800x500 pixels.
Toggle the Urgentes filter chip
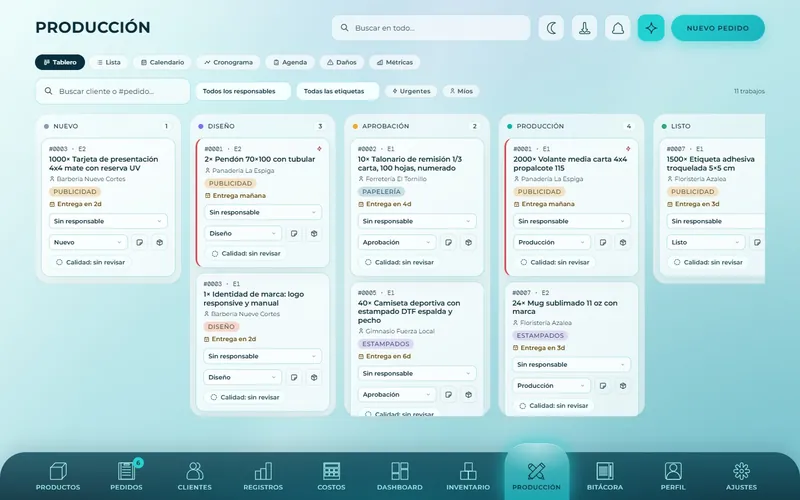tap(411, 91)
